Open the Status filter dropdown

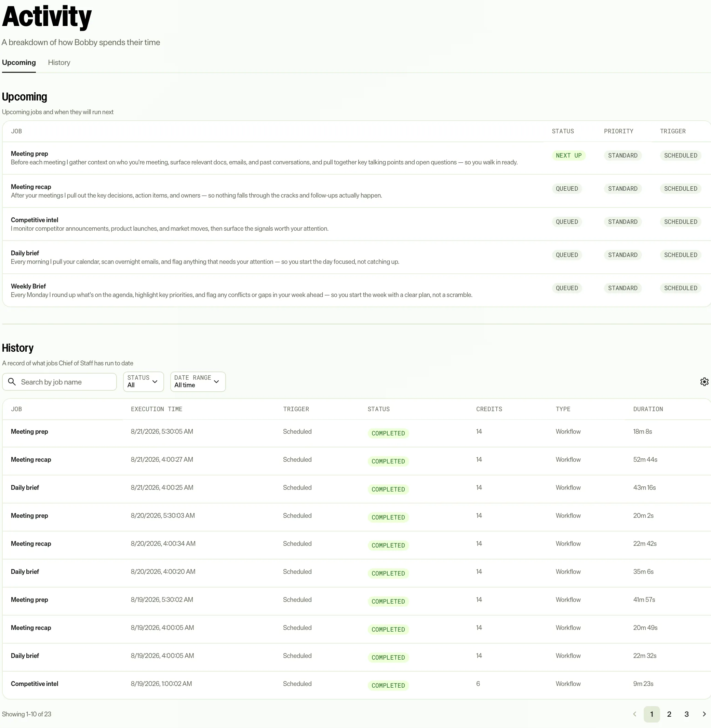pos(143,381)
